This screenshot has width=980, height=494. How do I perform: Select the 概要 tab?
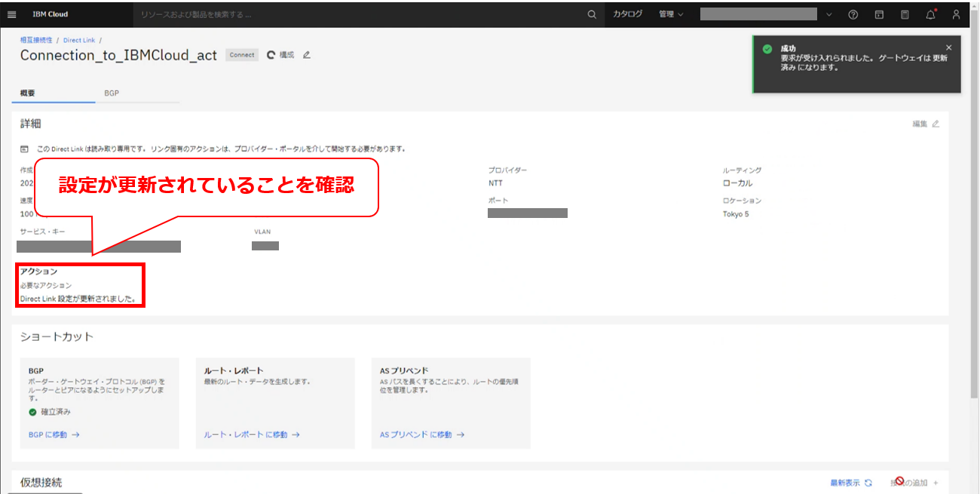[28, 93]
